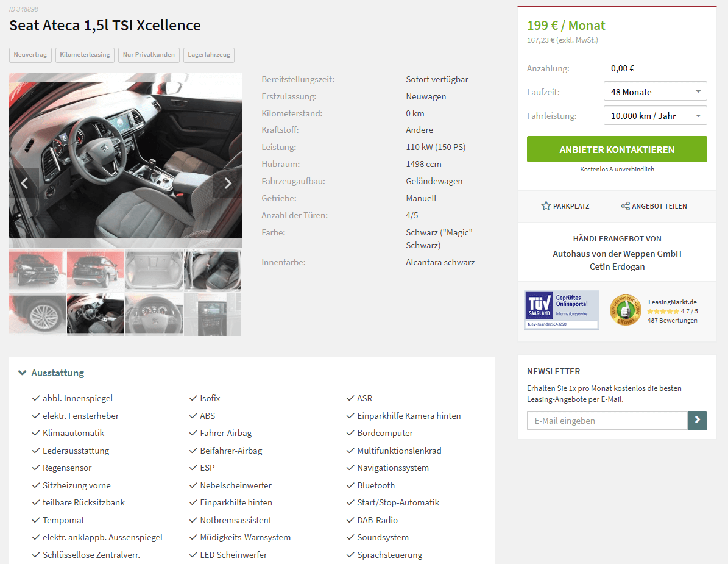The width and height of the screenshot is (728, 564).
Task: View the wheel rim thumbnail photo
Action: click(38, 314)
